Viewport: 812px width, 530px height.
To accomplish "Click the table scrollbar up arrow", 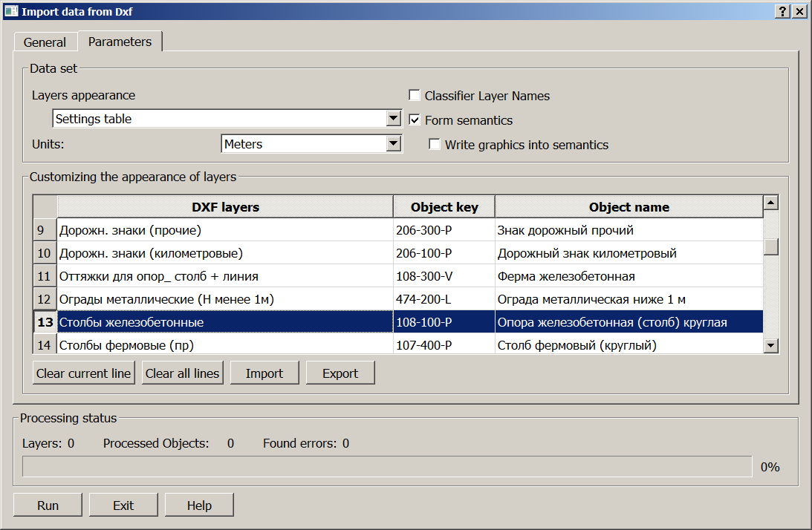I will tap(771, 203).
